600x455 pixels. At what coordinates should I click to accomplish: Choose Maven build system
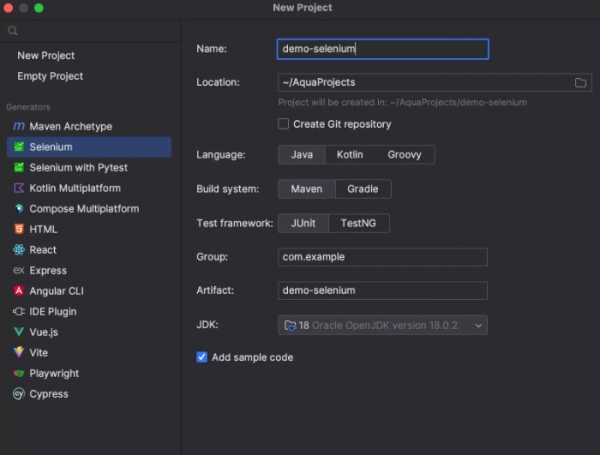pos(307,189)
